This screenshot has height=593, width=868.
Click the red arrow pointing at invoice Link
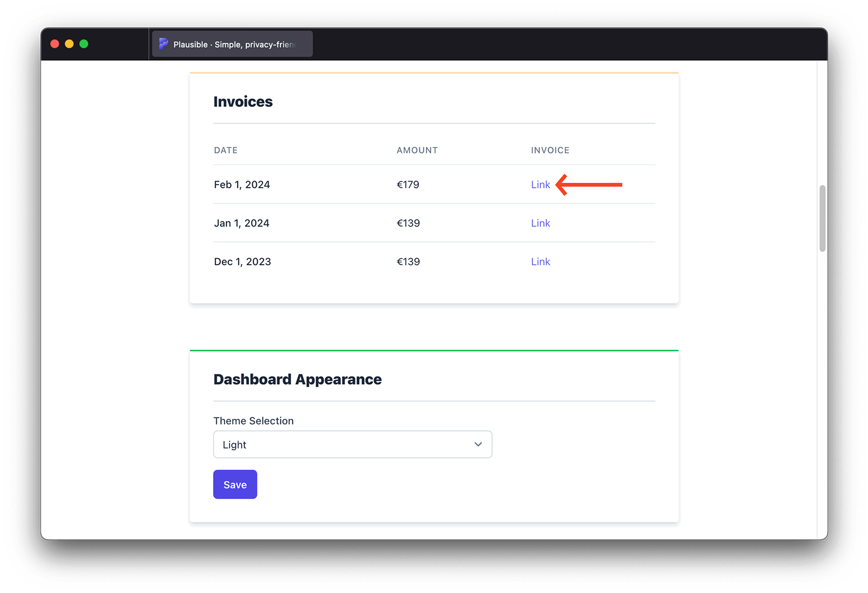(x=589, y=184)
